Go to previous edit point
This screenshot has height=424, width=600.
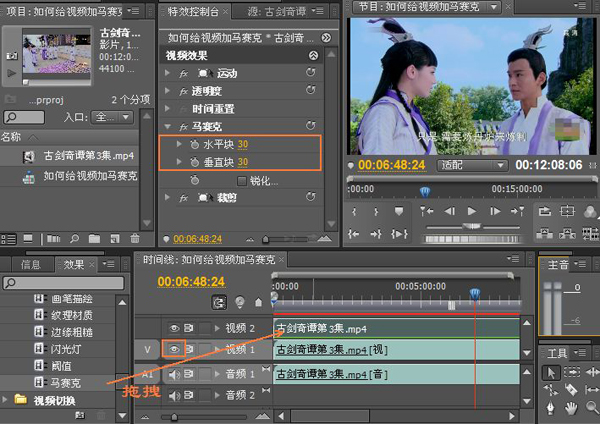click(x=427, y=211)
